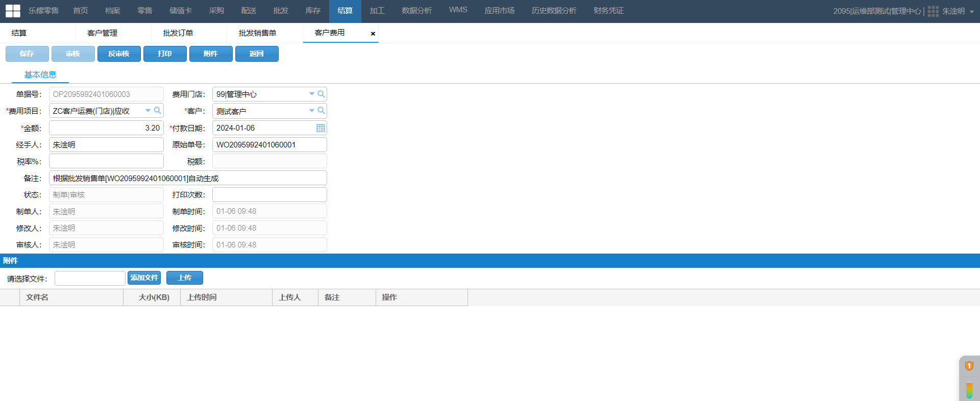Click the orange shield notification icon
This screenshot has height=401, width=980.
pos(969,366)
